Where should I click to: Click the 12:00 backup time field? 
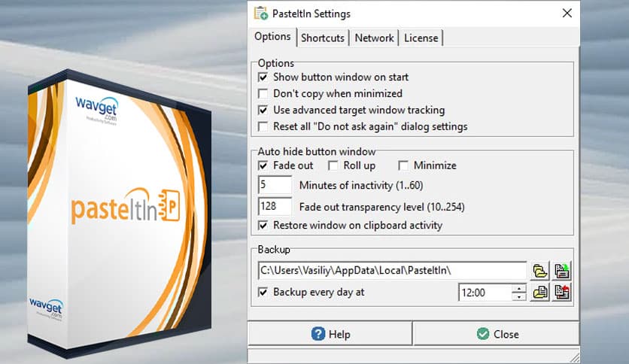pyautogui.click(x=485, y=293)
